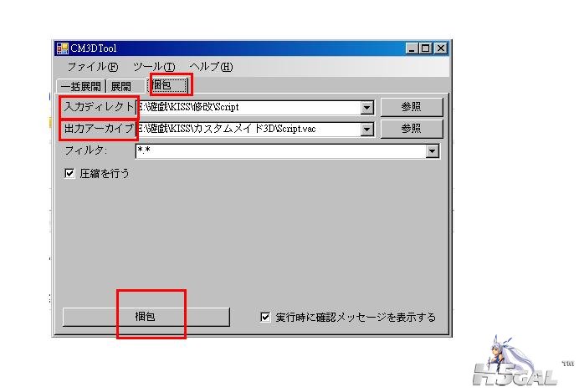Toggle the 圧縮を行う compression checkbox
This screenshot has width=579, height=392.
click(x=69, y=173)
